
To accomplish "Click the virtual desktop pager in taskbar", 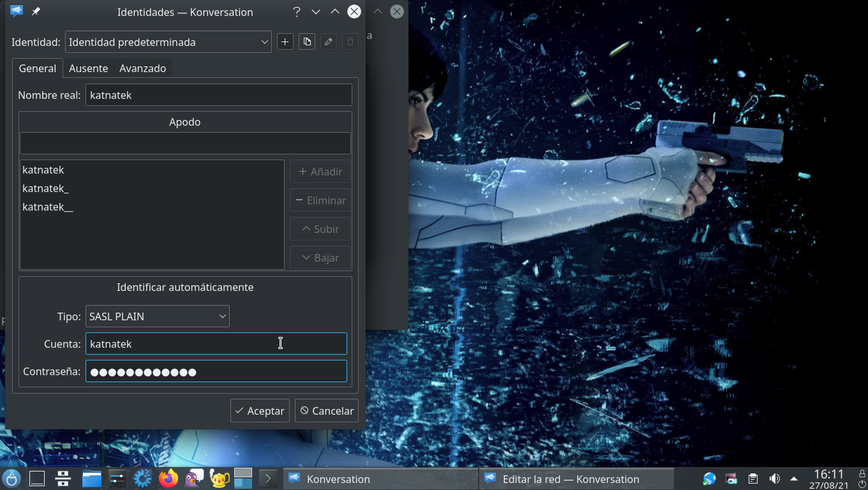I will click(243, 478).
